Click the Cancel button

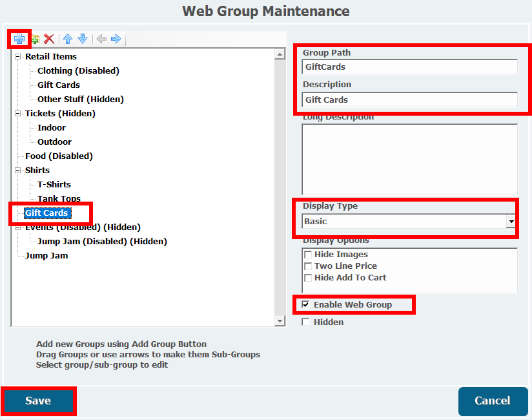492,401
